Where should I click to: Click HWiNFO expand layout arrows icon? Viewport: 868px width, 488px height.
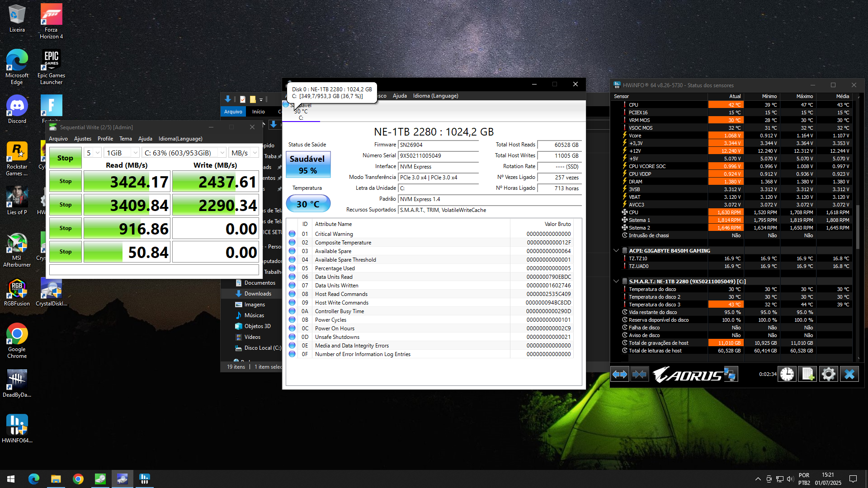pos(619,374)
